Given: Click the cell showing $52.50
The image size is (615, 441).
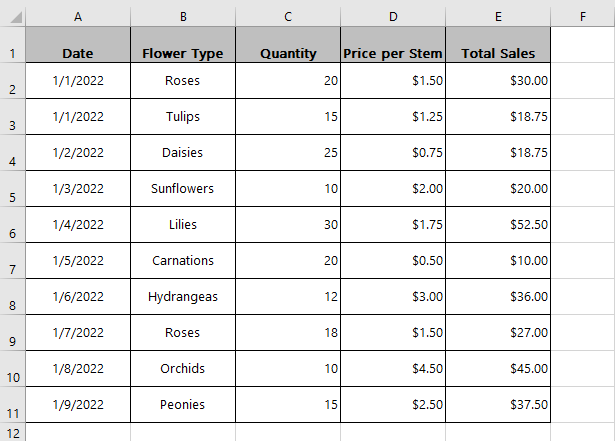Looking at the screenshot, I should [x=498, y=225].
